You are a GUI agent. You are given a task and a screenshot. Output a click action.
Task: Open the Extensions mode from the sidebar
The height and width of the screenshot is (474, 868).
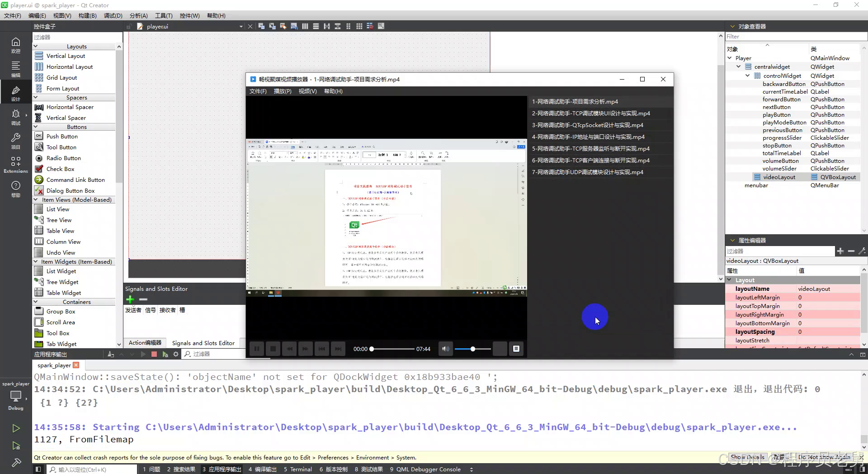[x=16, y=164]
